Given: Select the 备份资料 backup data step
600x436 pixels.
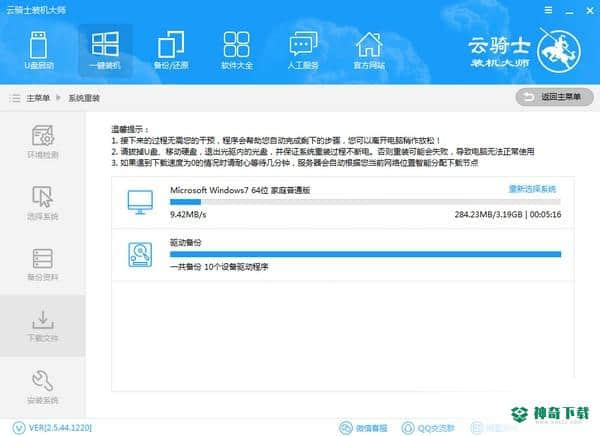Looking at the screenshot, I should pos(42,264).
